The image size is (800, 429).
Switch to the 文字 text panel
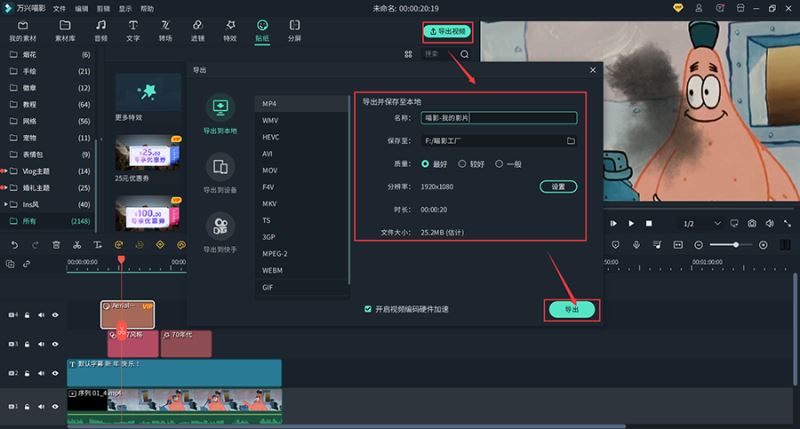133,31
